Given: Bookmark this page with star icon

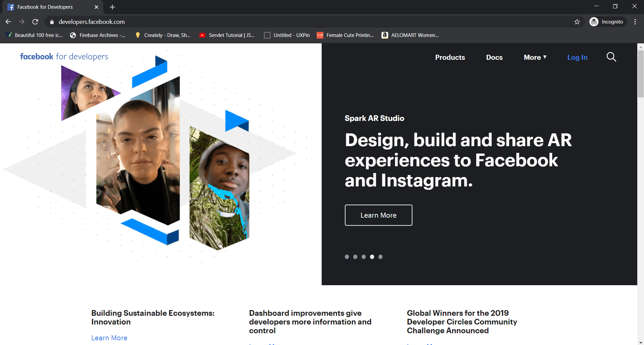Looking at the screenshot, I should (x=577, y=22).
